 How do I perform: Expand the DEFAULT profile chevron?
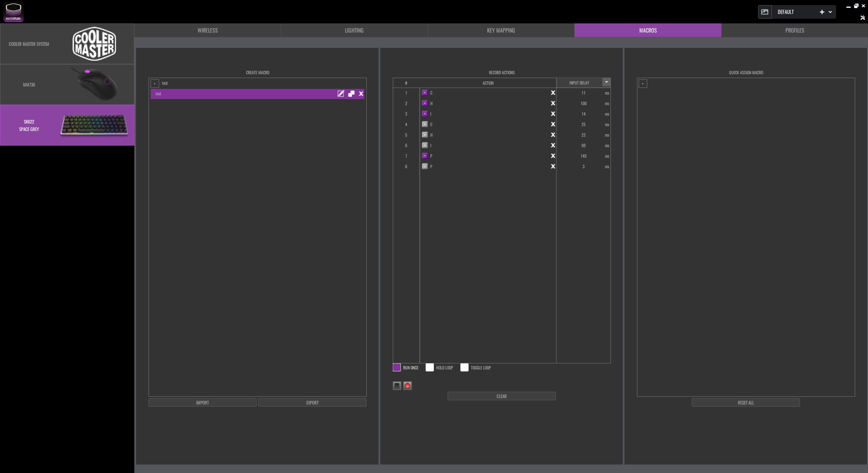pyautogui.click(x=830, y=12)
